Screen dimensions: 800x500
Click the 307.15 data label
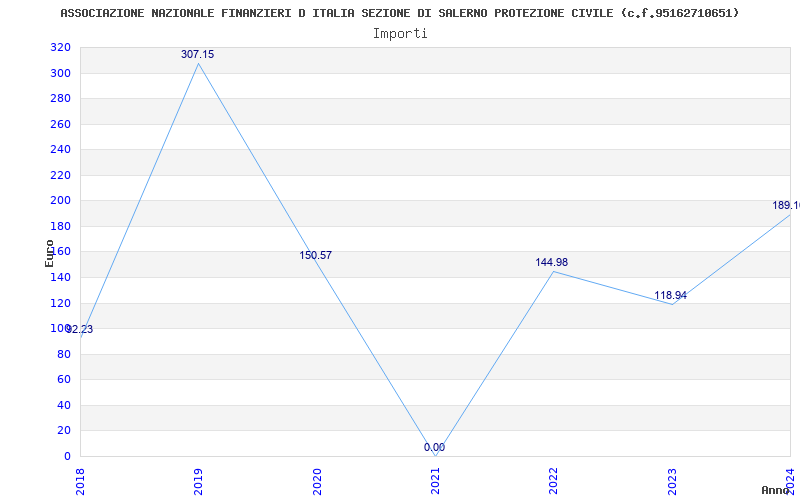click(197, 54)
